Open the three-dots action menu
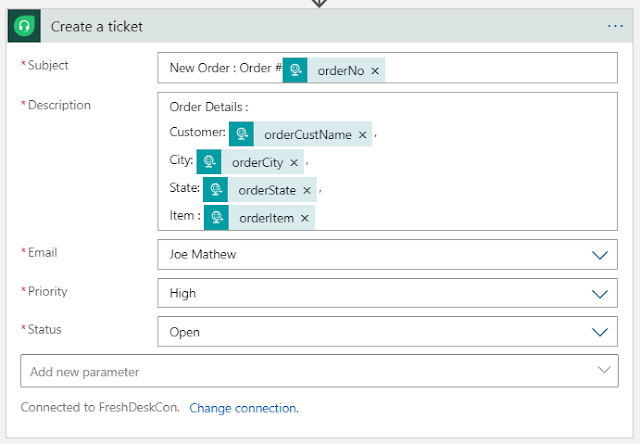The width and height of the screenshot is (640, 444). pos(615,26)
